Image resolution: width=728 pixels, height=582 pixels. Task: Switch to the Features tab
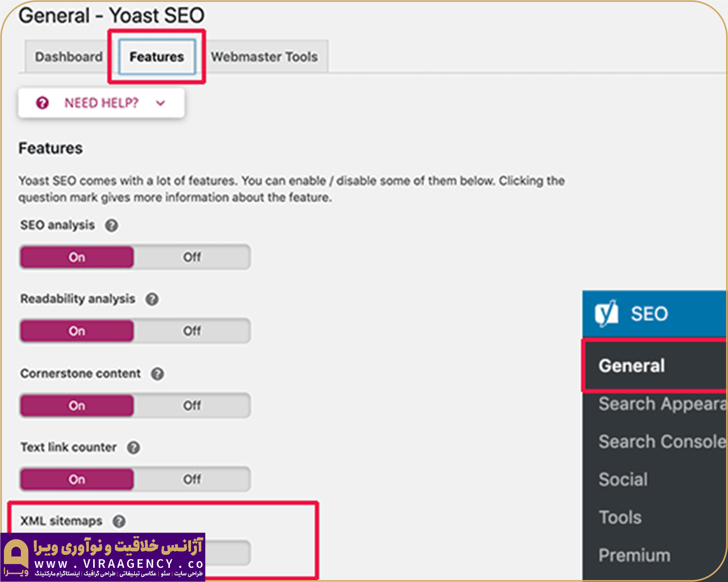pyautogui.click(x=157, y=57)
